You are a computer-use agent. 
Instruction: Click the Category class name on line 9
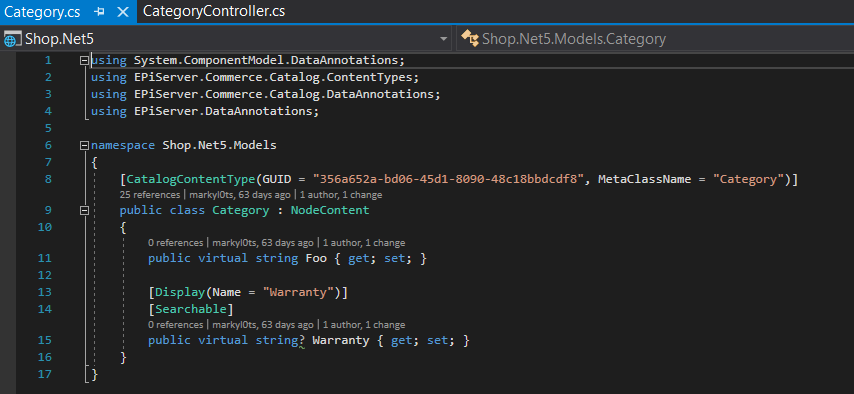point(241,210)
